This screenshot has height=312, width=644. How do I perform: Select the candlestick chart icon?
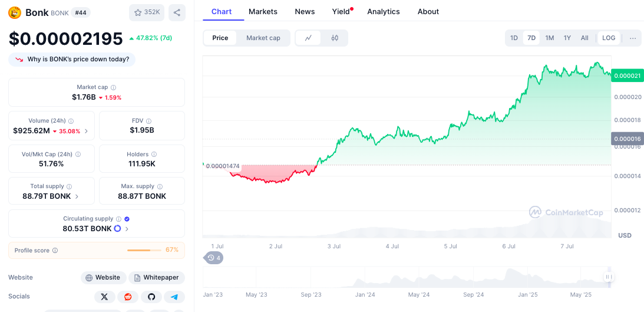click(335, 38)
